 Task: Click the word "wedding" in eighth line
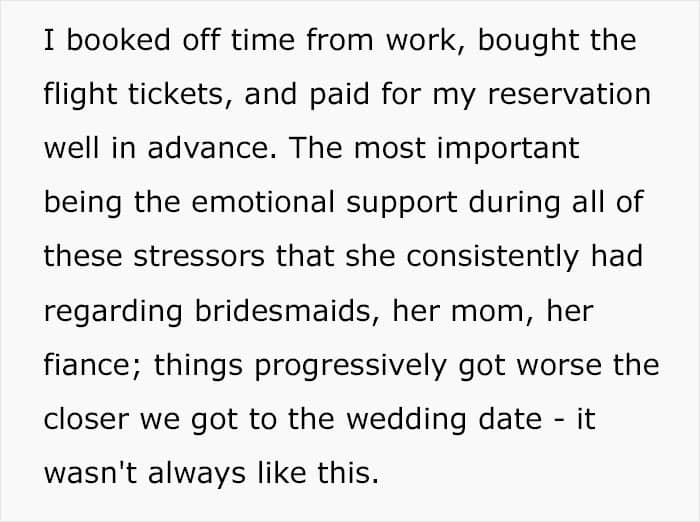pos(406,421)
